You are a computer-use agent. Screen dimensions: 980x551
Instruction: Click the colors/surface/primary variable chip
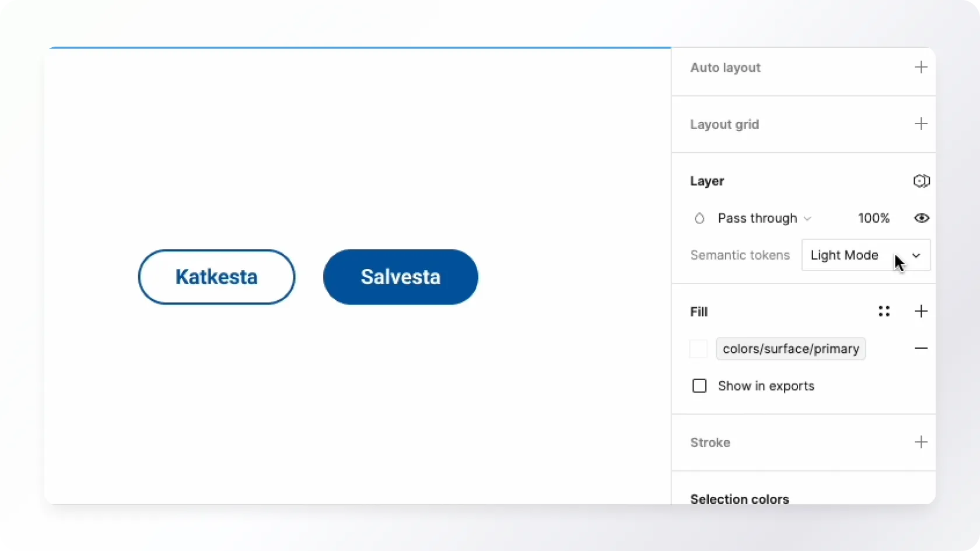coord(790,349)
